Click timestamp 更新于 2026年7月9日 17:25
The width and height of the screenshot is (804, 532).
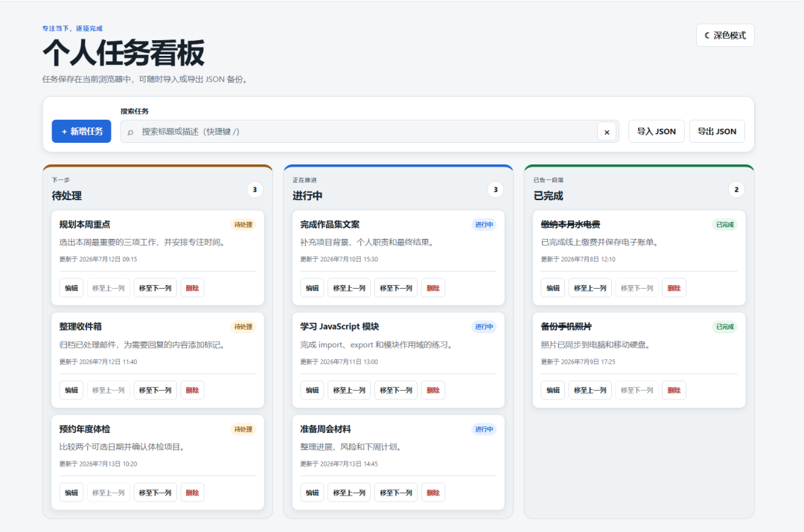[578, 362]
